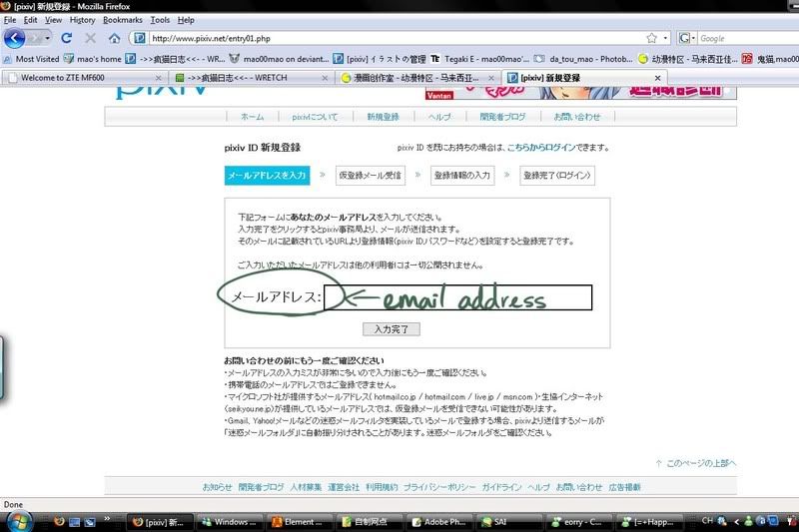Screen dimensions: 799x532
Task: Click the Stop loading X icon
Action: [90, 38]
